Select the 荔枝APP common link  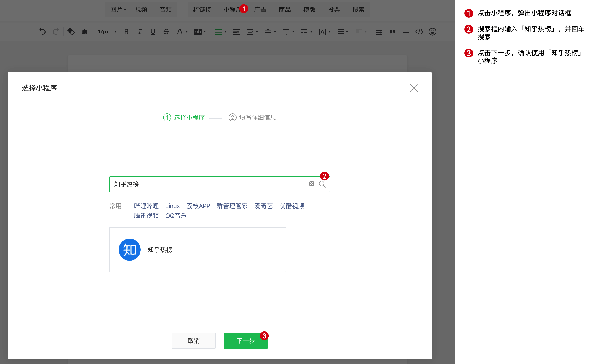pos(198,206)
